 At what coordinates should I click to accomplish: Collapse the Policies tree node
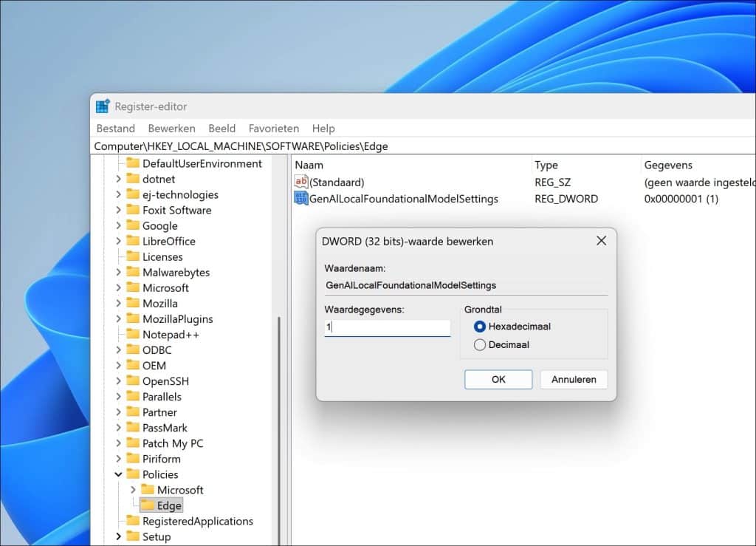pos(119,474)
